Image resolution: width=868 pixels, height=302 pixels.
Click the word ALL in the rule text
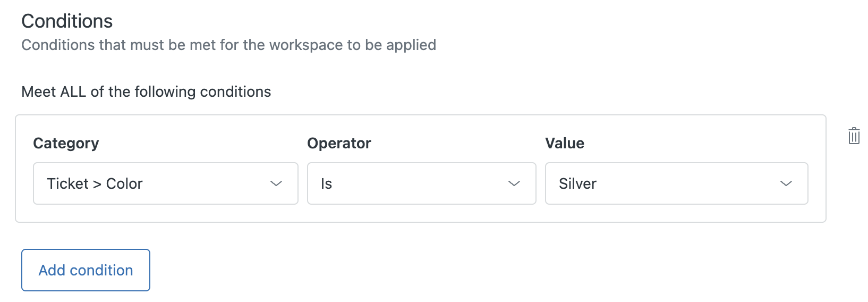coord(73,91)
